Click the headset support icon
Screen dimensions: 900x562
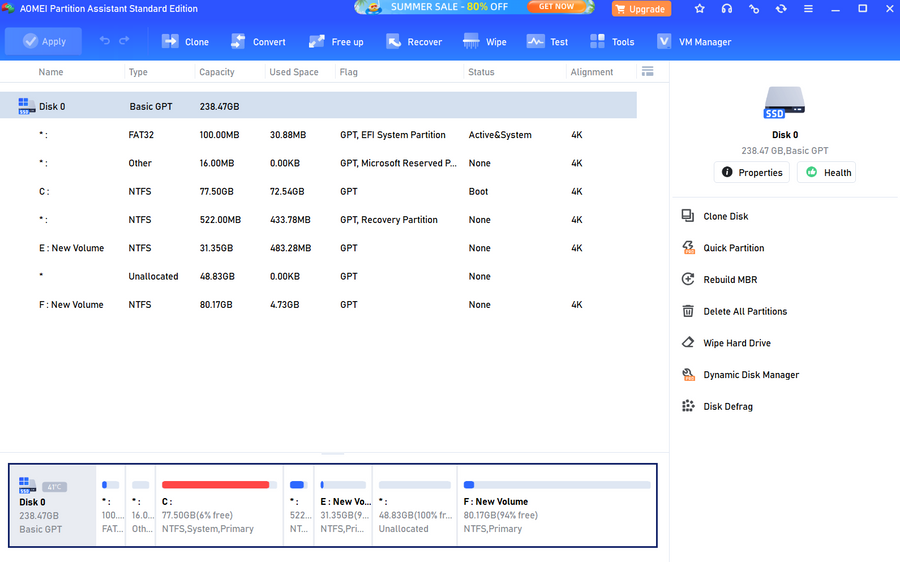(727, 9)
